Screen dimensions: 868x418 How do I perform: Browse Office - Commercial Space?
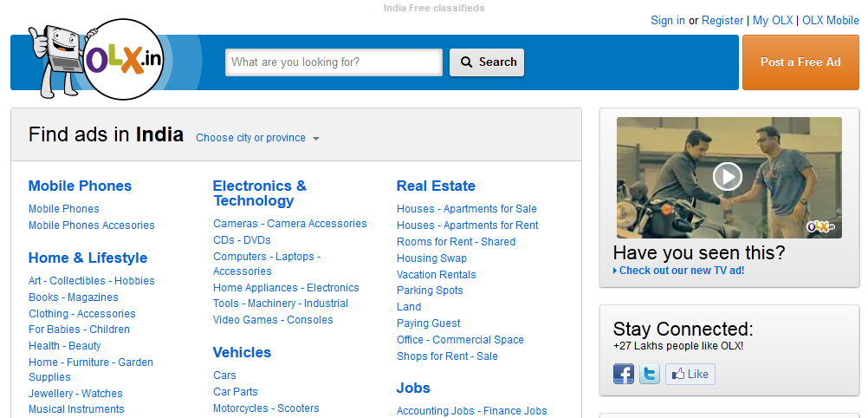click(x=461, y=340)
